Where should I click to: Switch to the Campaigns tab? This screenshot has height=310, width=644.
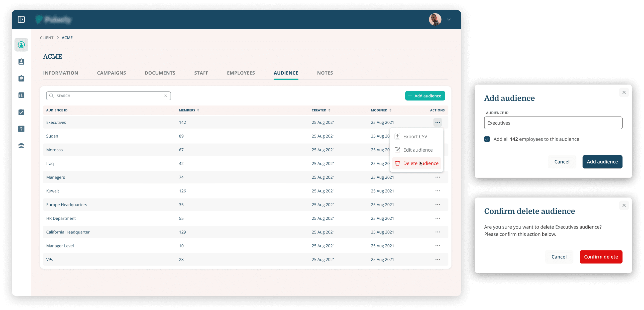[111, 73]
